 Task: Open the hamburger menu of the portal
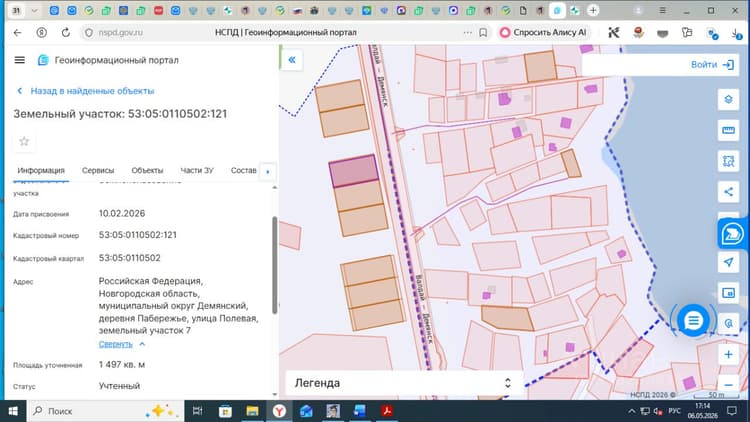click(20, 60)
